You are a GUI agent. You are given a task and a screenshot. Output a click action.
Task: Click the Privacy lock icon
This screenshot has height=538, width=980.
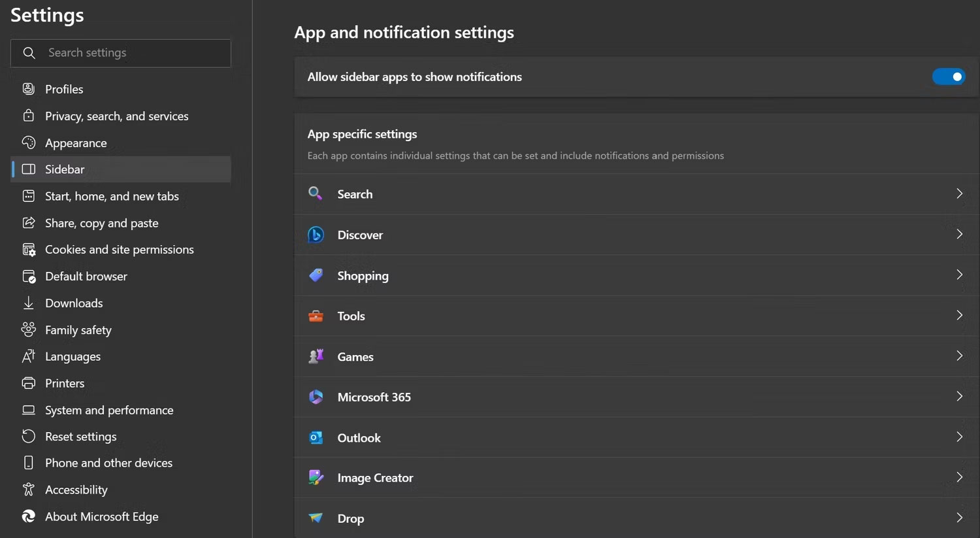click(x=29, y=116)
